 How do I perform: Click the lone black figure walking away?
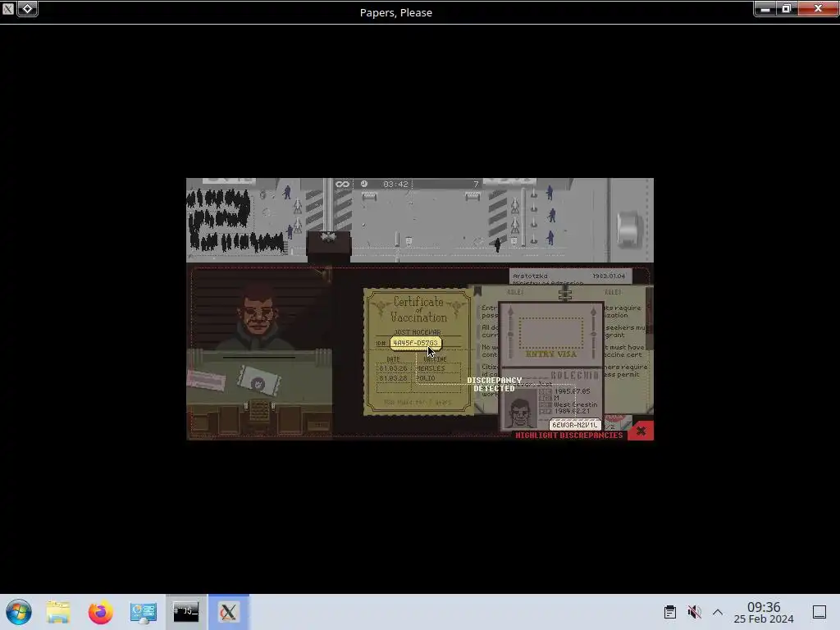click(x=498, y=244)
